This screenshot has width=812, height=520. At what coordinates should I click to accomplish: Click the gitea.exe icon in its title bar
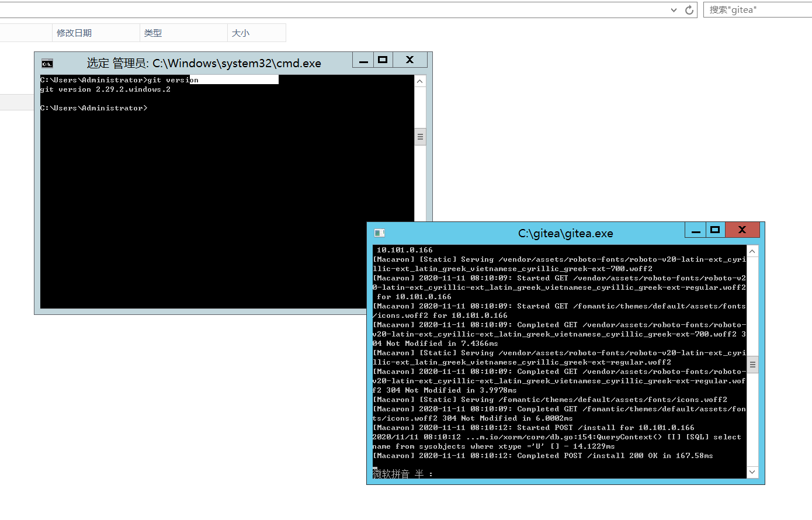pos(379,233)
